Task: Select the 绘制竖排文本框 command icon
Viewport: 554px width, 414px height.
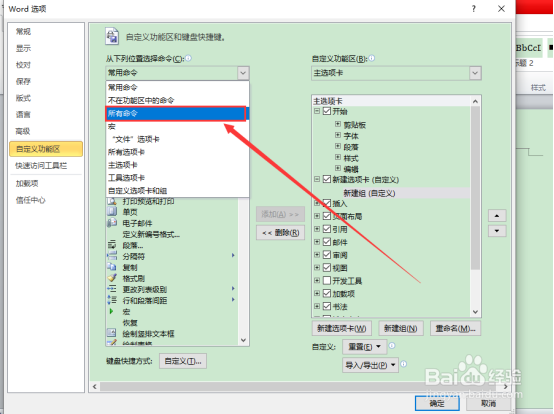Action: coord(112,333)
